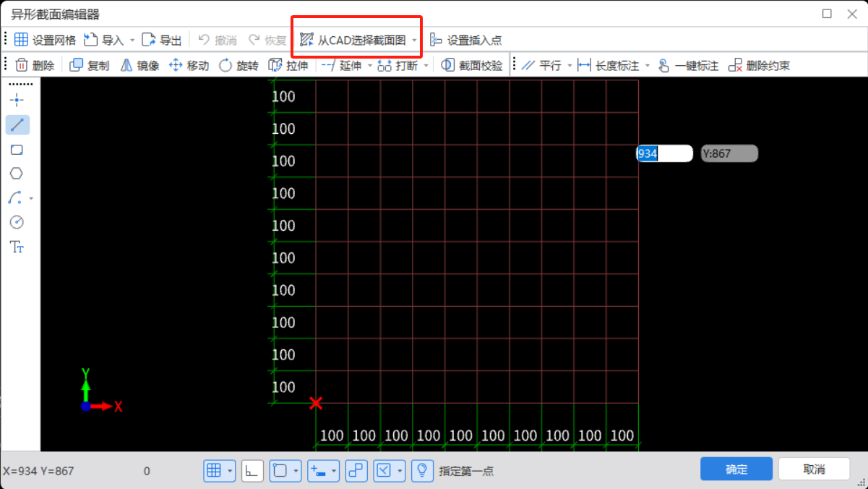Click the 恢复 redo button
The image size is (868, 489).
(267, 40)
